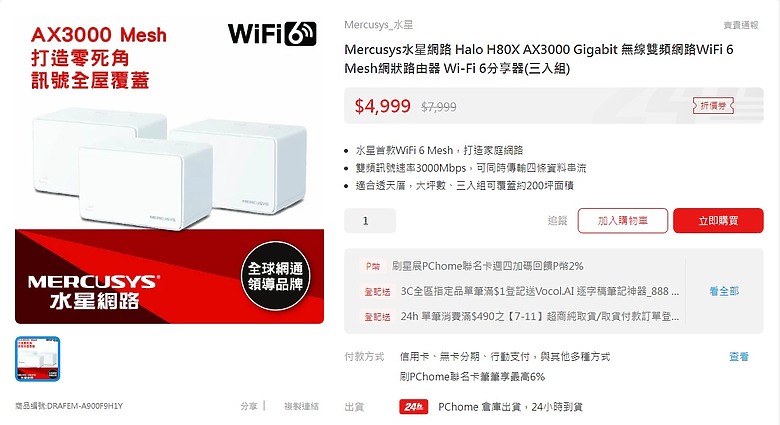Click the 折價券 coupon tag icon
Screen dimensions: 780x425
713,106
